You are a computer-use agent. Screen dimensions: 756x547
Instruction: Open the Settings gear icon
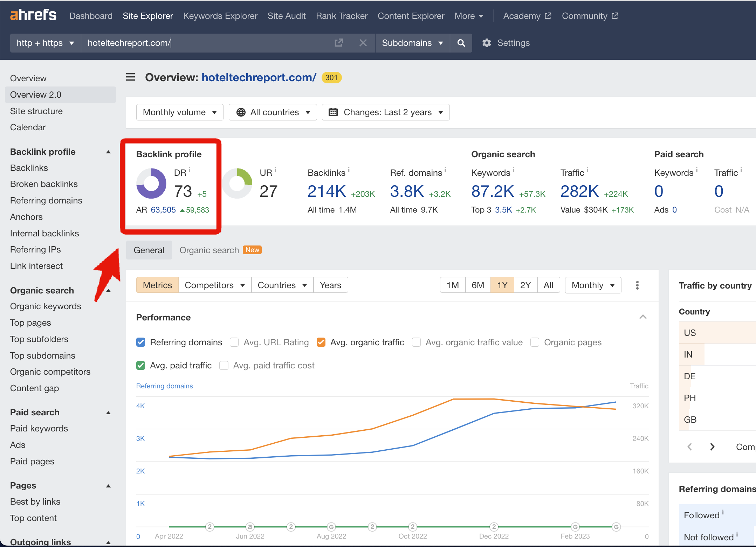(x=487, y=43)
